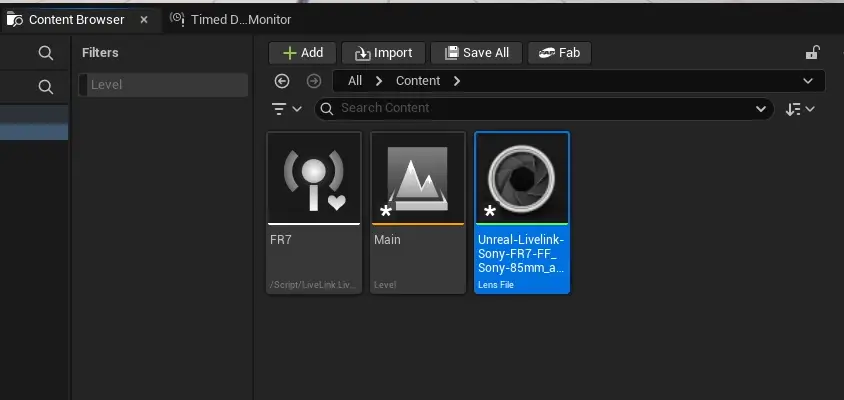Click Save All in the toolbar
Image resolution: width=844 pixels, height=400 pixels.
click(x=477, y=53)
